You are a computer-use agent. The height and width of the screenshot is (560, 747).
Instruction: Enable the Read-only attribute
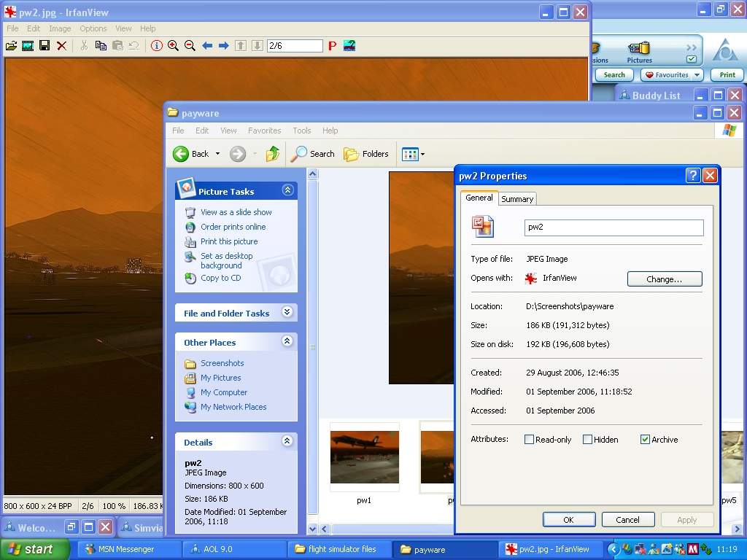(x=530, y=439)
